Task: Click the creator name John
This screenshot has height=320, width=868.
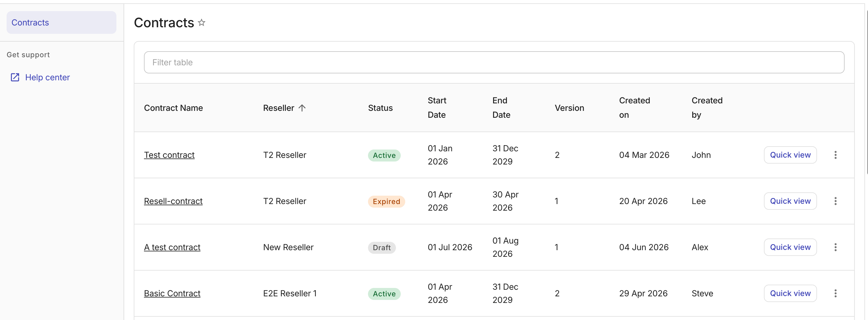Action: point(701,155)
